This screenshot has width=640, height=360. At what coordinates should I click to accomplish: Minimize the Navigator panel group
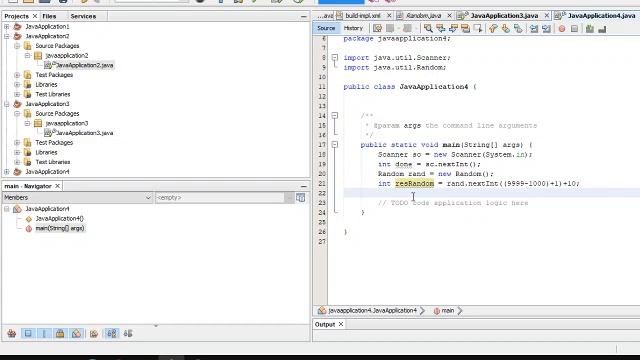coord(303,186)
